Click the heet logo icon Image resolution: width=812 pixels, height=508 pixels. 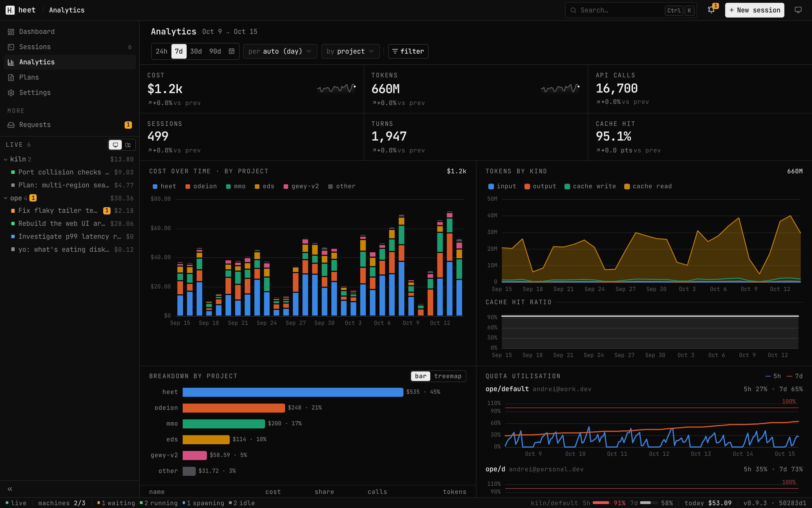click(x=10, y=10)
